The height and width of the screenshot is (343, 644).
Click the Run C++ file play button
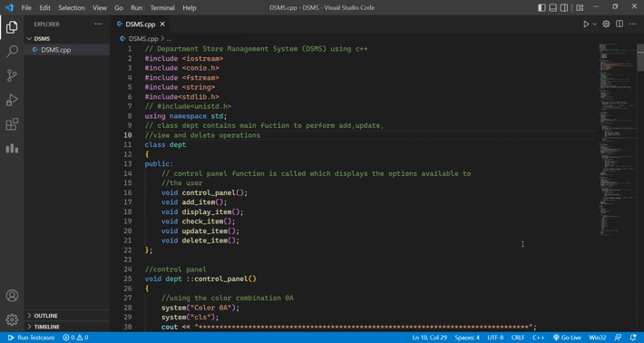tap(586, 24)
